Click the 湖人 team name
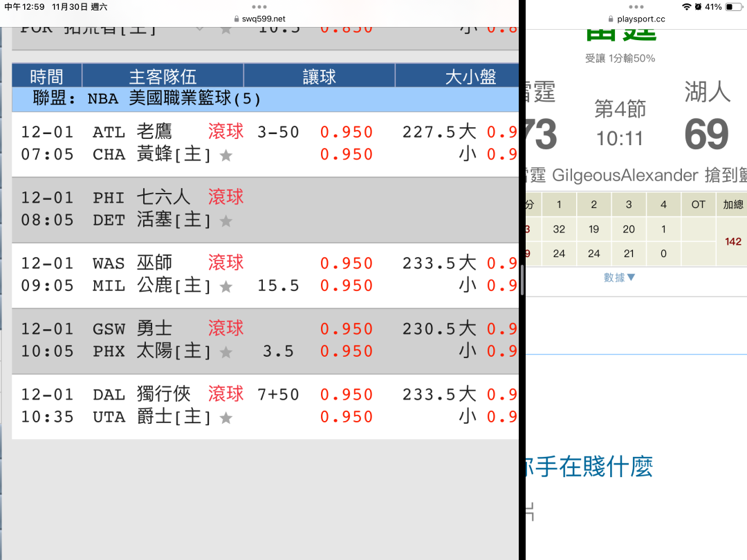Image resolution: width=747 pixels, height=560 pixels. click(x=708, y=91)
